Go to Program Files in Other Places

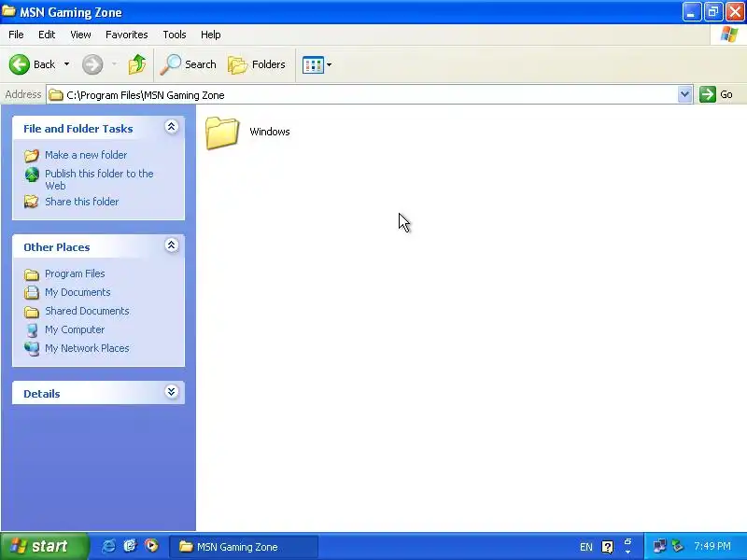coord(75,273)
